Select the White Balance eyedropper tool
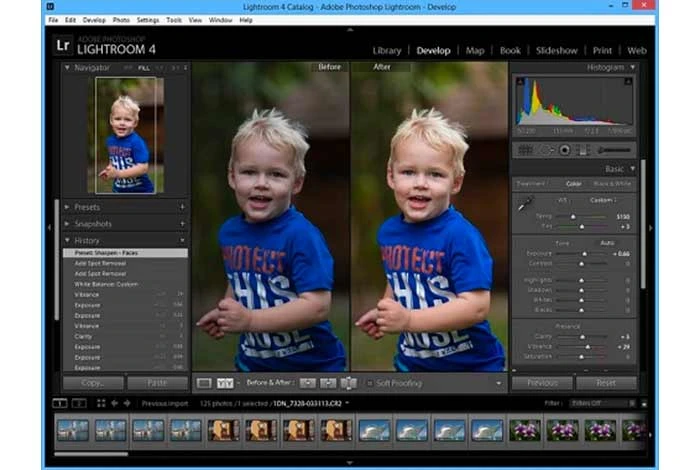 point(524,204)
